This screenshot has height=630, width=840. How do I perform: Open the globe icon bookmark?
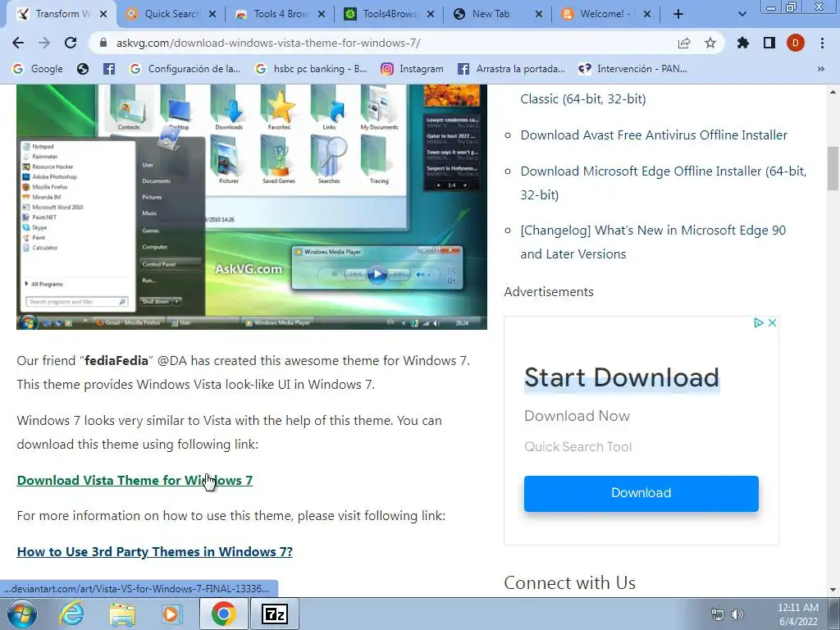click(x=83, y=69)
